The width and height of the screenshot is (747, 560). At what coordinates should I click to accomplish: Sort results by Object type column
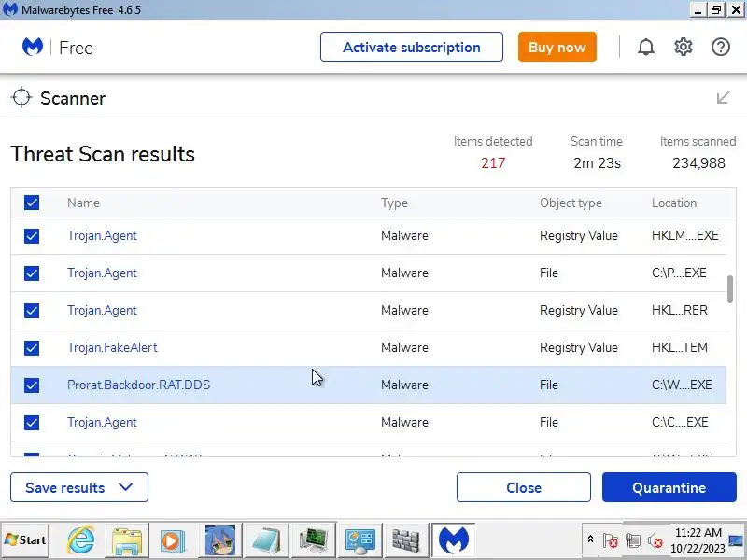click(x=571, y=203)
